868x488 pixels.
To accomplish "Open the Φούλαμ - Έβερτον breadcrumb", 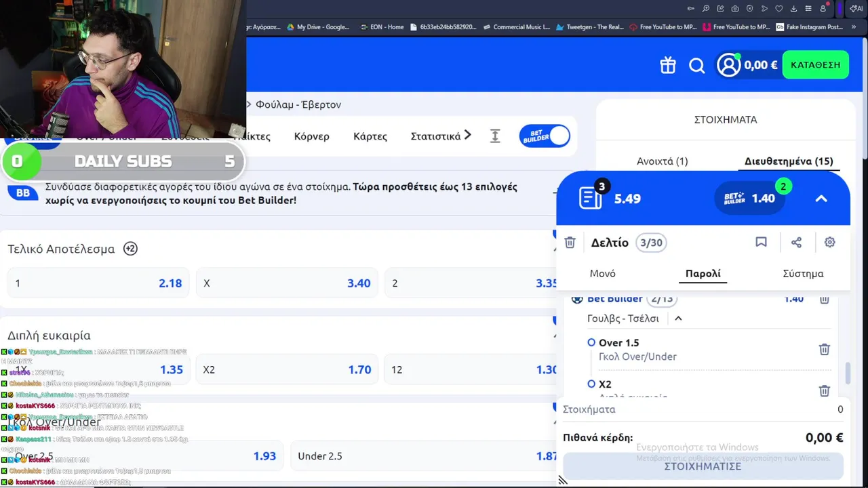I will pos(298,104).
